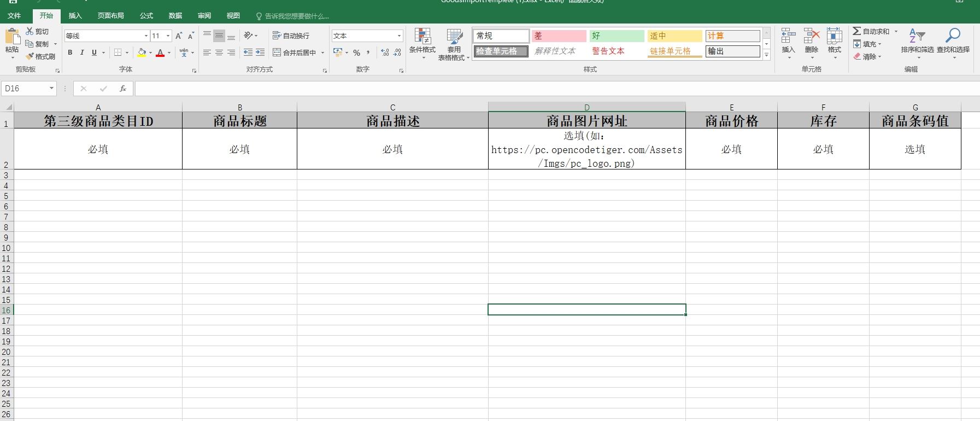This screenshot has height=421, width=980.
Task: Click the cut (剪切) scissors icon
Action: pyautogui.click(x=30, y=31)
